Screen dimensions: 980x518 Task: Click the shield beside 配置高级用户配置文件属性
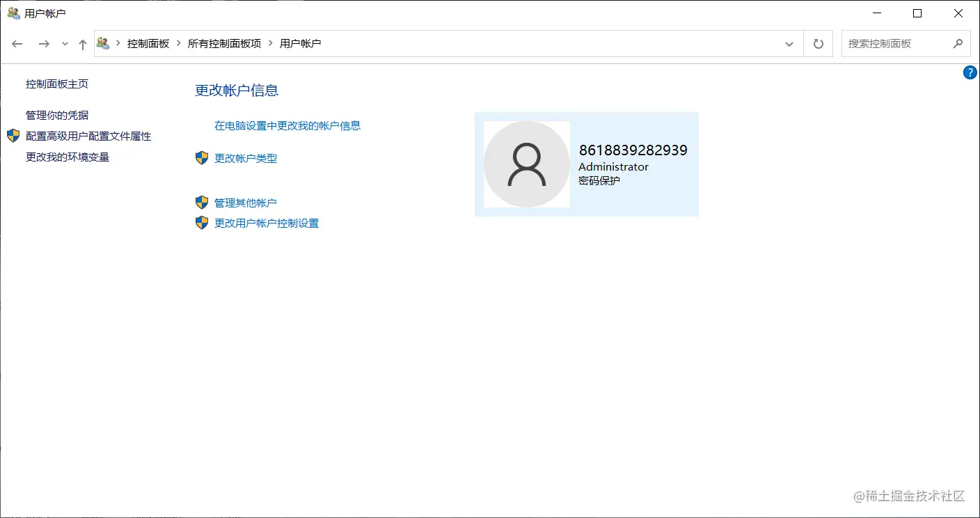(13, 136)
